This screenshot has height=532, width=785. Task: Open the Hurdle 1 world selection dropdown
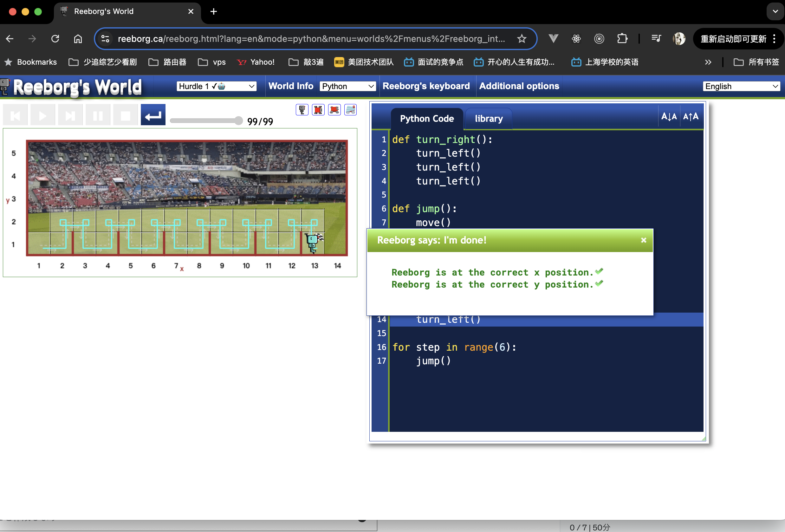click(x=217, y=86)
